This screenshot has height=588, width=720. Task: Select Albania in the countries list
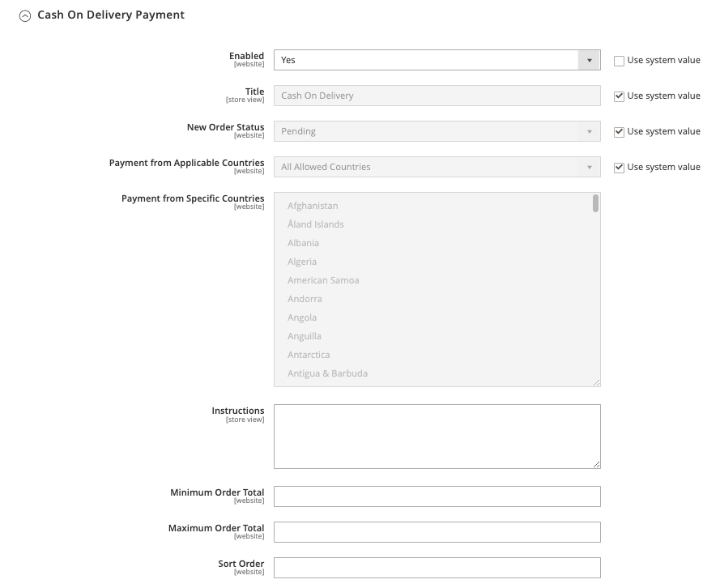click(303, 243)
